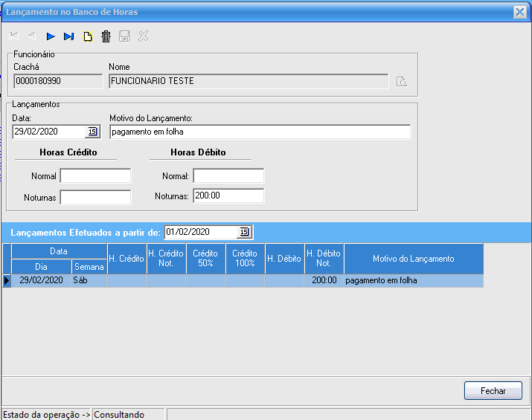Click the previous record arrow icon
Viewport: 532px width, 420px height.
tap(32, 36)
